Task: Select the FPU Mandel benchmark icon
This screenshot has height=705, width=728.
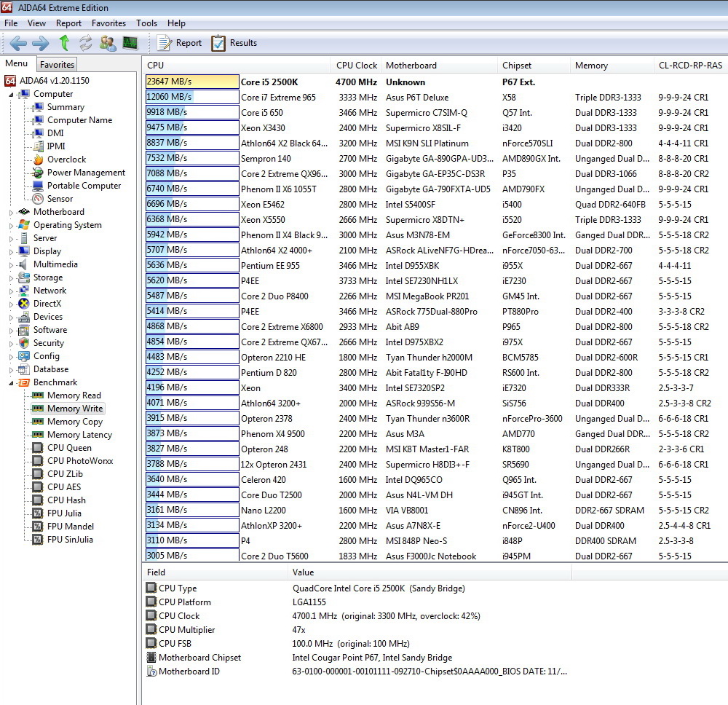Action: pyautogui.click(x=38, y=527)
